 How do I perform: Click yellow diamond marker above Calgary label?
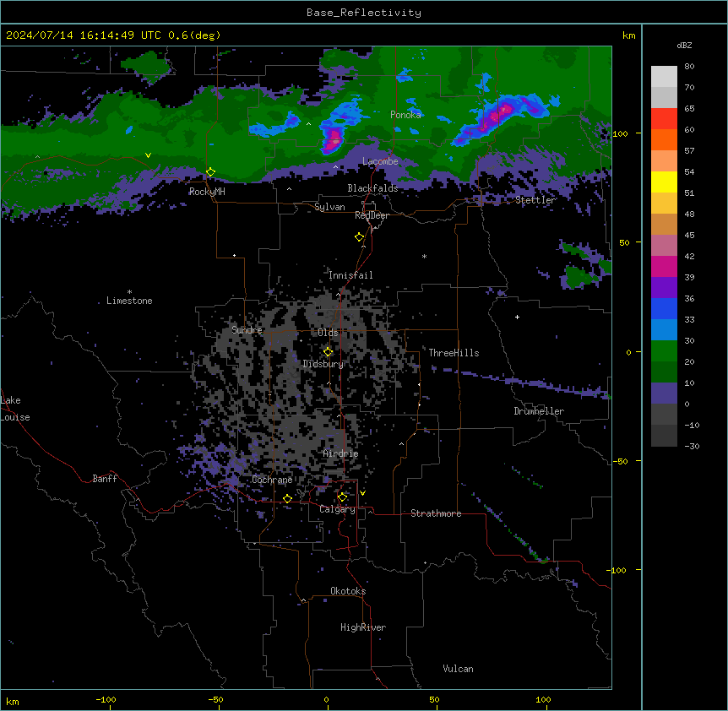click(342, 497)
